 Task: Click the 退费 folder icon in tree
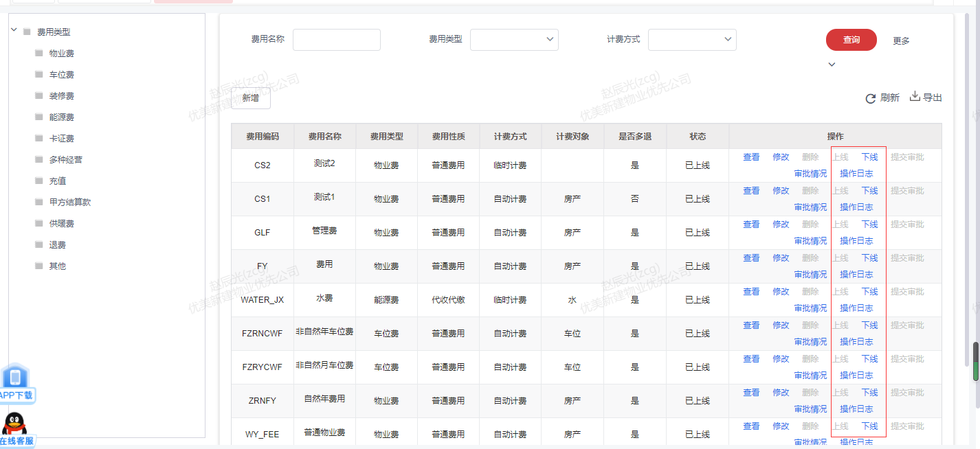(39, 244)
